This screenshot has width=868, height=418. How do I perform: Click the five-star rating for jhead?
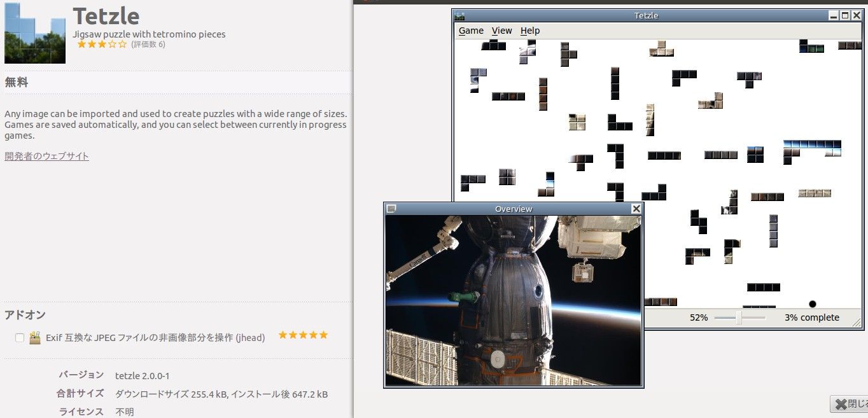click(x=303, y=335)
